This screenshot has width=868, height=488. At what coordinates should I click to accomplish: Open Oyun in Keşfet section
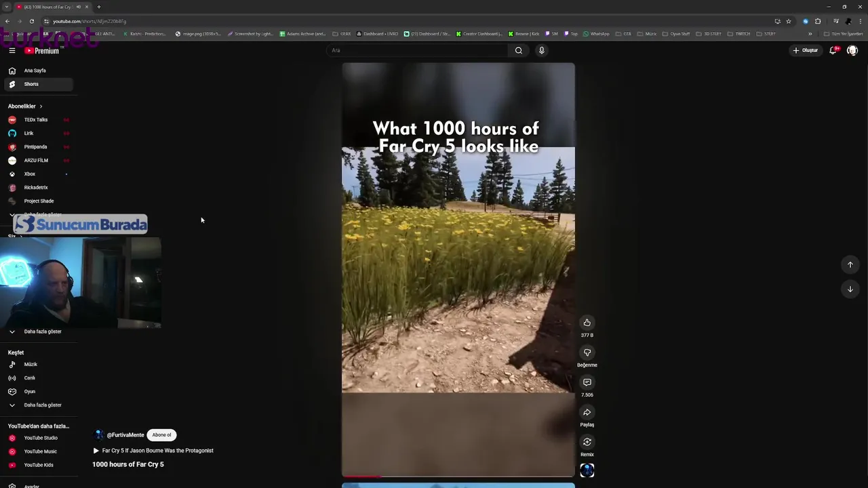(x=37, y=392)
